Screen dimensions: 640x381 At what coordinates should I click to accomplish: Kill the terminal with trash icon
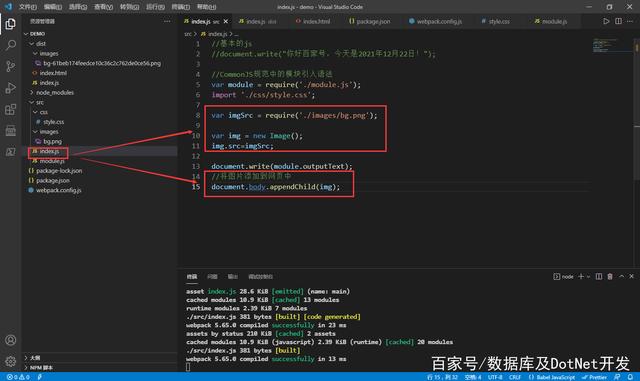click(x=610, y=276)
